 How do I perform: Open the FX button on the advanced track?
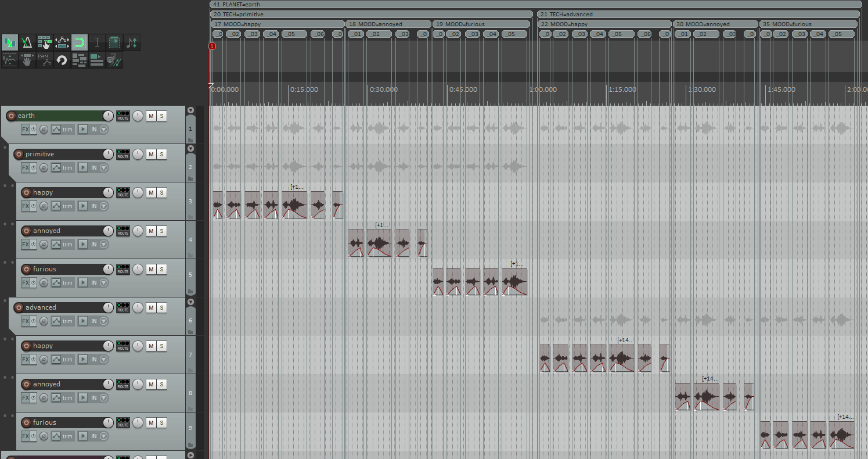25,321
